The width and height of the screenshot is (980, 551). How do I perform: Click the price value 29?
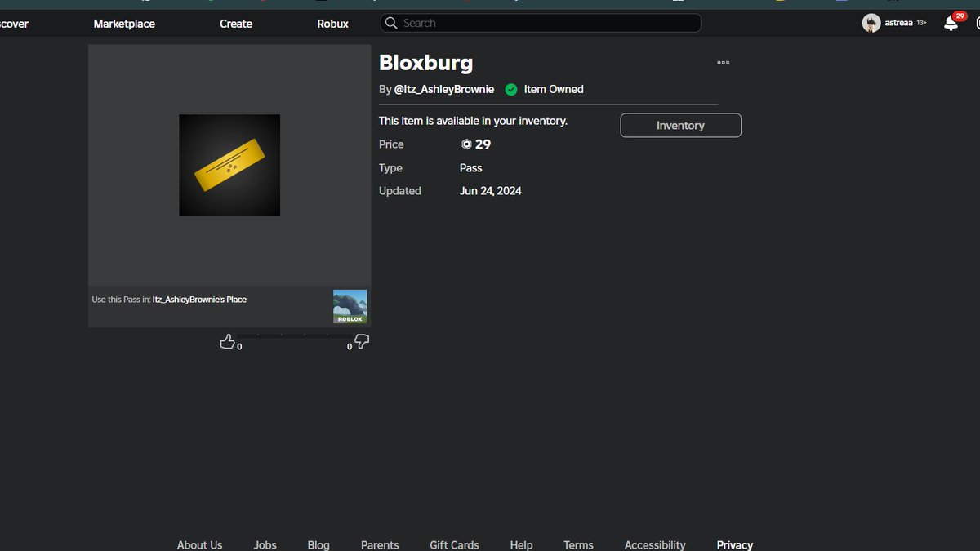[483, 144]
